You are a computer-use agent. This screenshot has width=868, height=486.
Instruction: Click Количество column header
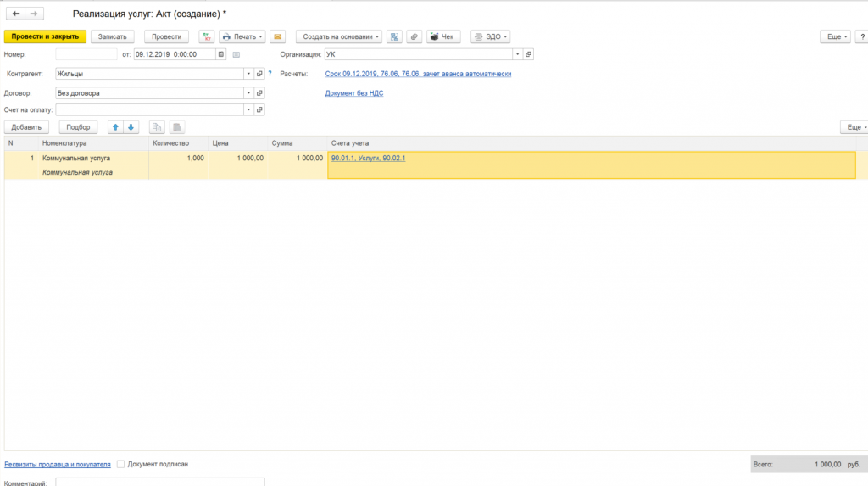point(178,143)
